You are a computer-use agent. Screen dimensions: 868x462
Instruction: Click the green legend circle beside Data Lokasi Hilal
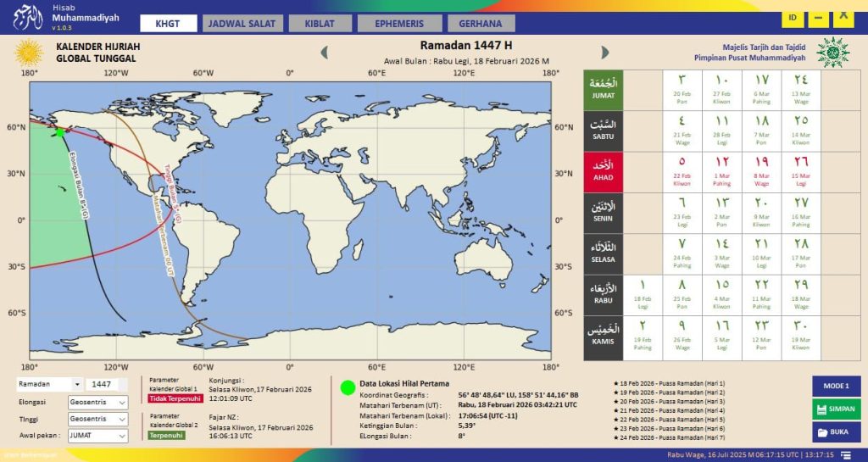point(347,388)
